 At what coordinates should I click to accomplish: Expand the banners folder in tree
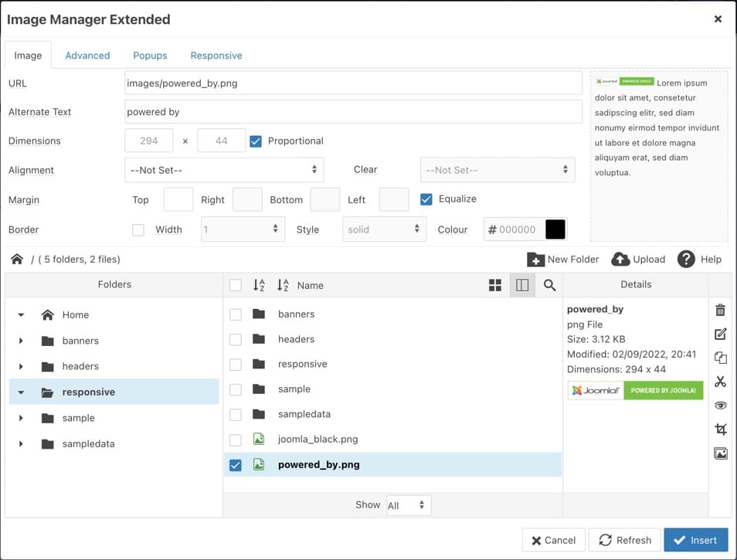click(21, 341)
